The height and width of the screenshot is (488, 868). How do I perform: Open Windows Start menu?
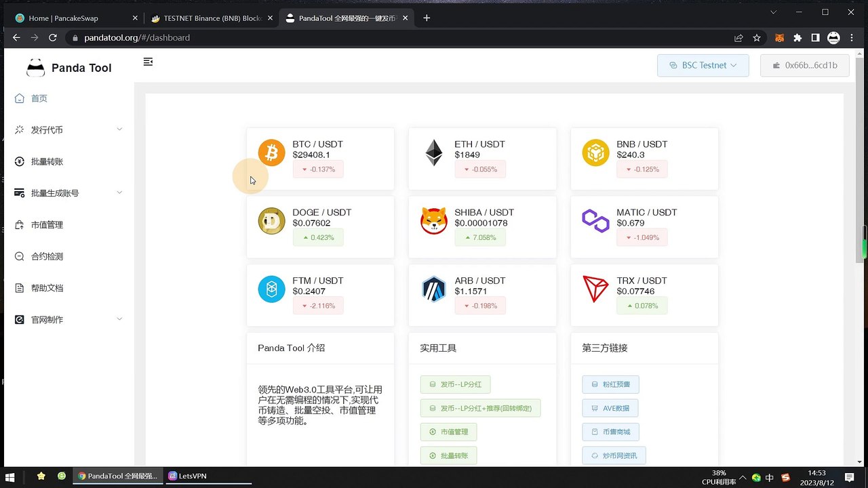click(x=10, y=476)
